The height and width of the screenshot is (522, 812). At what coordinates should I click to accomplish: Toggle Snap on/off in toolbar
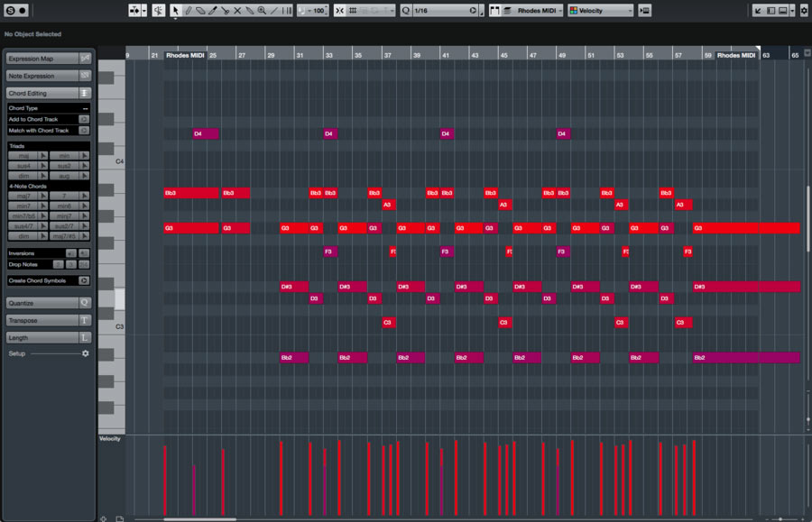coord(340,10)
